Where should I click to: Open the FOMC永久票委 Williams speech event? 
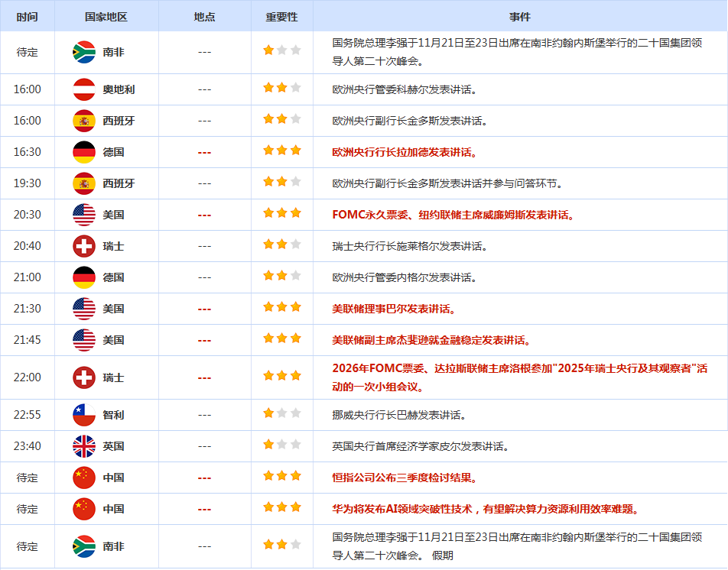click(x=453, y=215)
